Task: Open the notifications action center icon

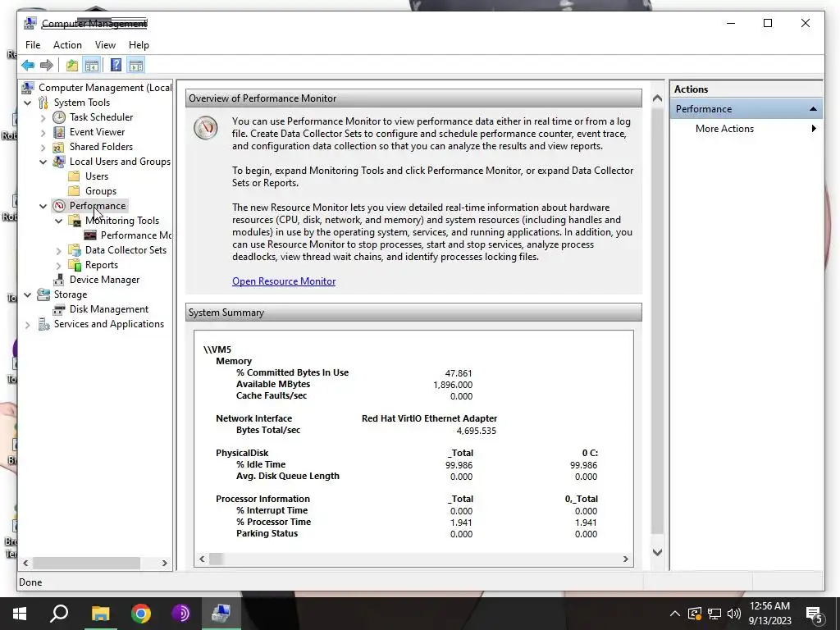Action: (x=815, y=614)
